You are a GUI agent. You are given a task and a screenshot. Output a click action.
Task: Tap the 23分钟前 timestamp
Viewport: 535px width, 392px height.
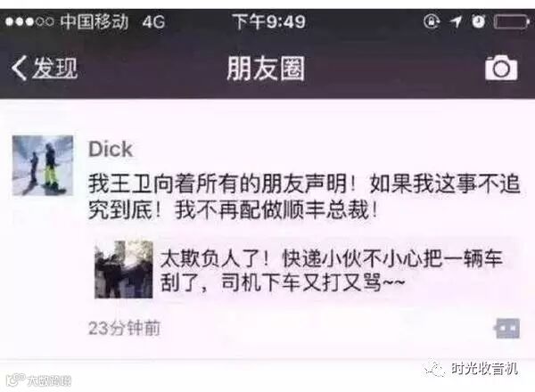(x=124, y=329)
